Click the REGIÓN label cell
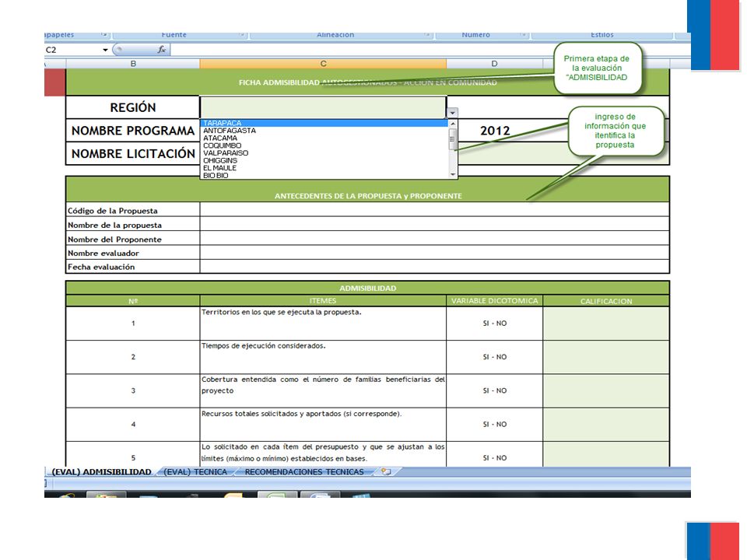 click(x=133, y=107)
